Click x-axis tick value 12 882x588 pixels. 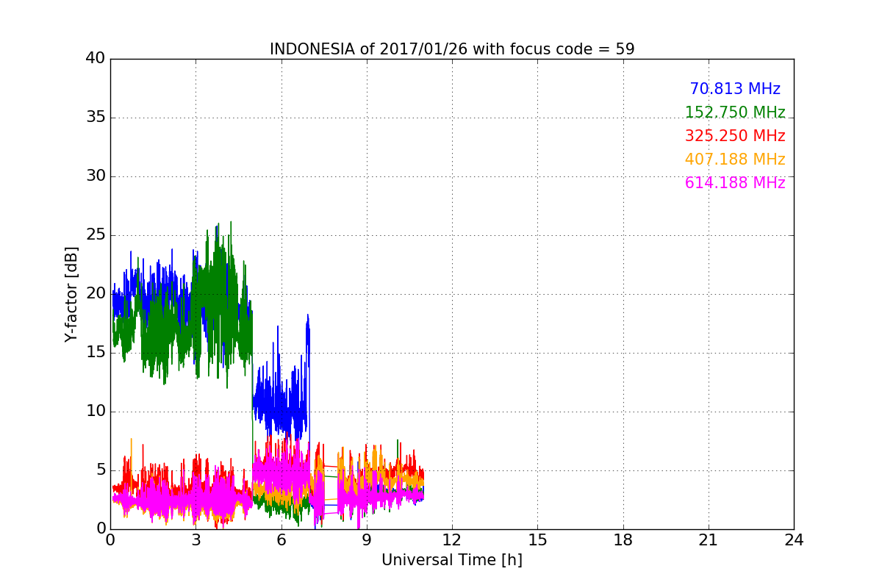pos(452,540)
